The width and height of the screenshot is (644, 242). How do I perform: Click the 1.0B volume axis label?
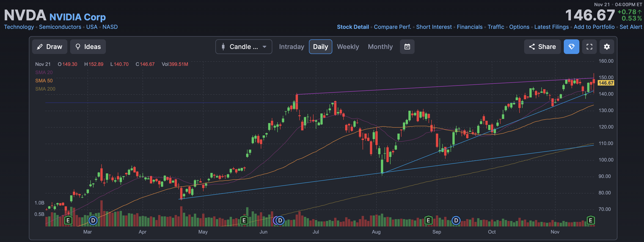(39, 203)
